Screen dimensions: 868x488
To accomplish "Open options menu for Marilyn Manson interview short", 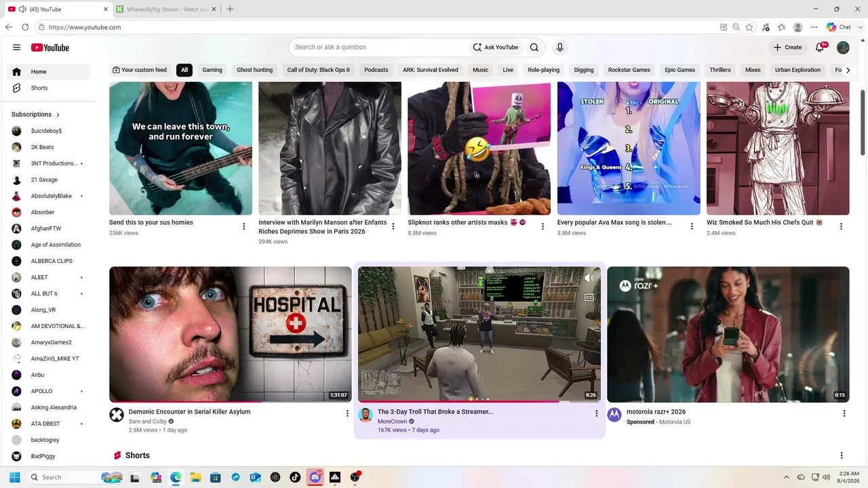I will pos(393,226).
